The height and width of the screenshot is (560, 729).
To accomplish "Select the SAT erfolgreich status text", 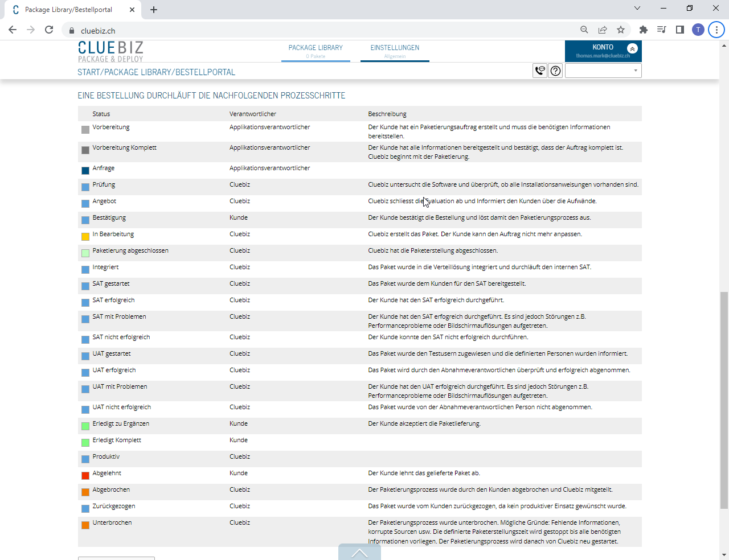I will [x=114, y=300].
